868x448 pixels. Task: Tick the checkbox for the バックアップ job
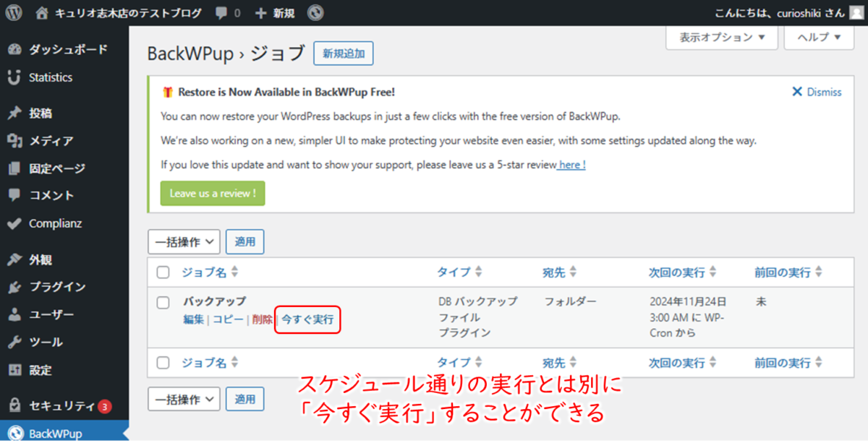pyautogui.click(x=163, y=302)
